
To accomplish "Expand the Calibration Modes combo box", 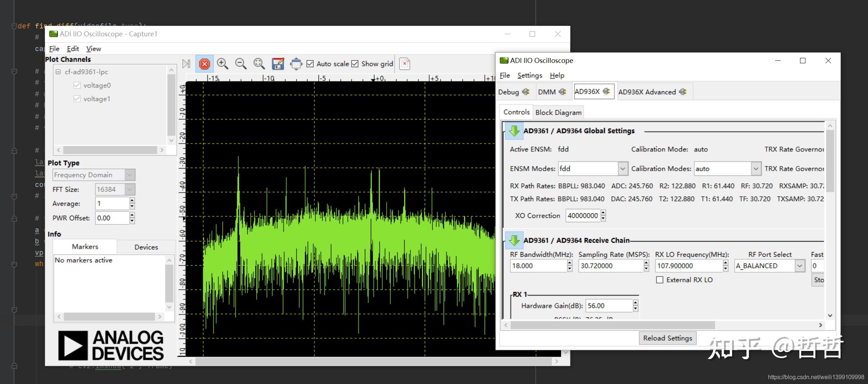I will tap(755, 169).
